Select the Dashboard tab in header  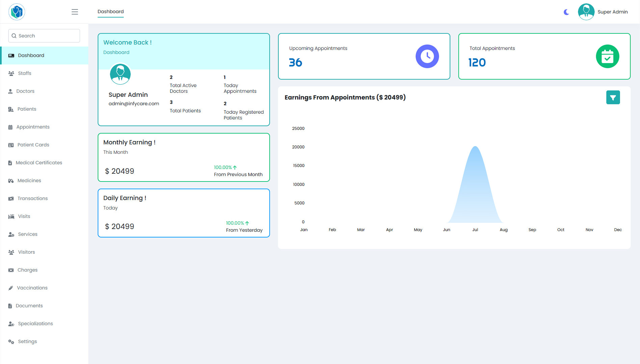111,11
